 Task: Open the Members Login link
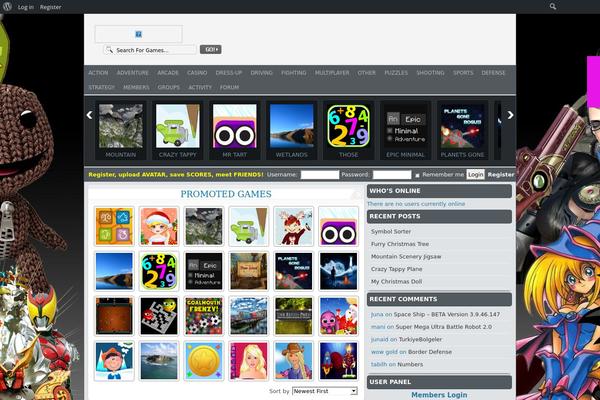point(439,395)
